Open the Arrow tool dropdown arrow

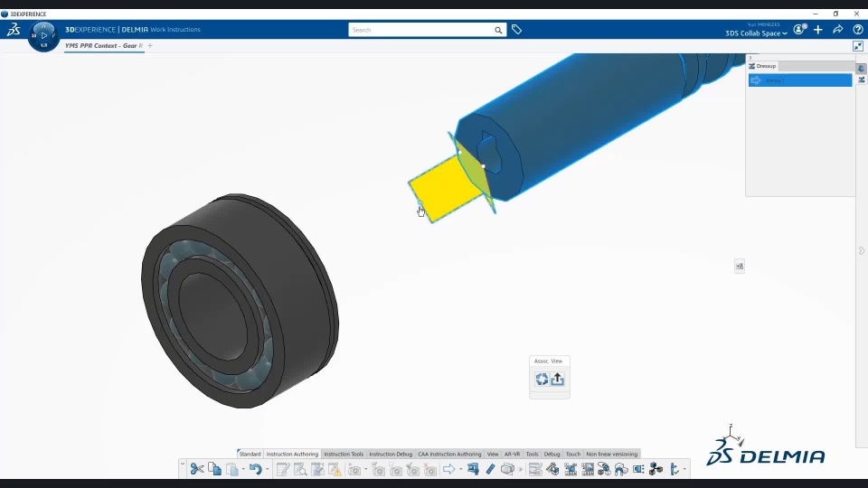click(x=460, y=470)
